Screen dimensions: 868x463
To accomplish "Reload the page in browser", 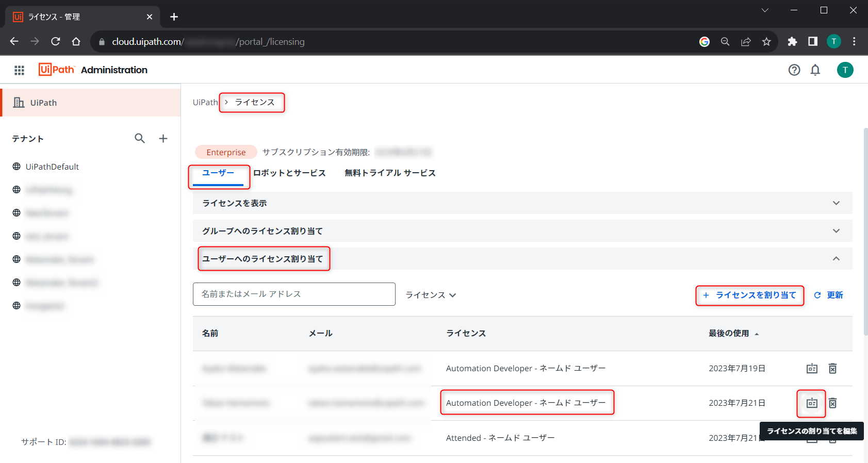I will 56,41.
